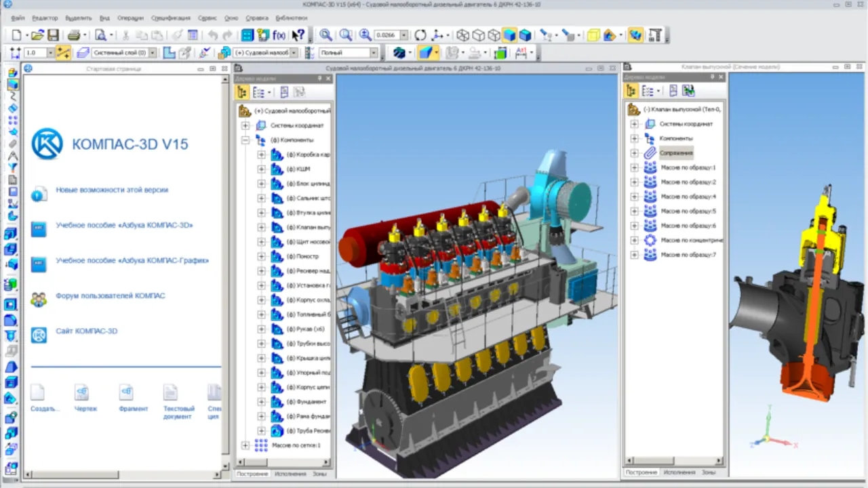Open Print Preview icon
868x488 pixels.
pos(100,35)
